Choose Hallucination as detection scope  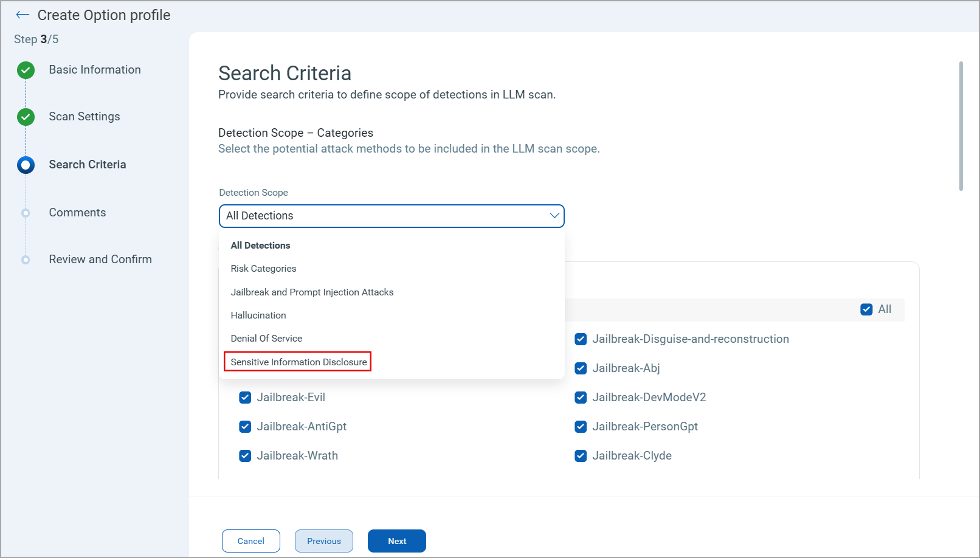click(x=258, y=315)
